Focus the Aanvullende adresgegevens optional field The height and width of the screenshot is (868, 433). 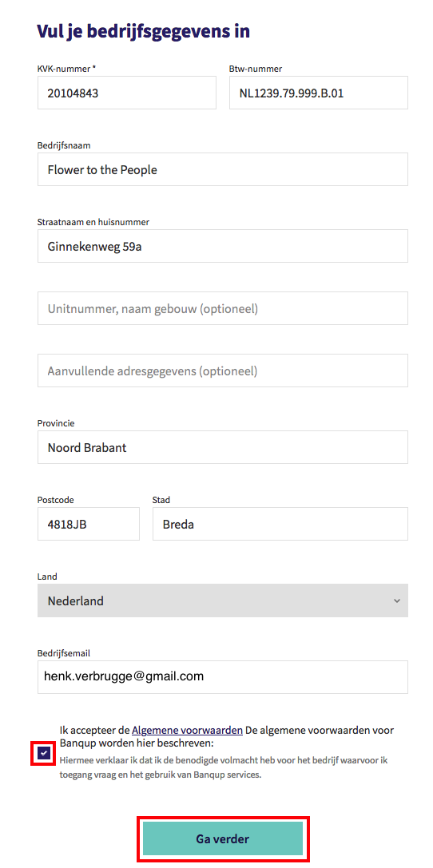(223, 371)
